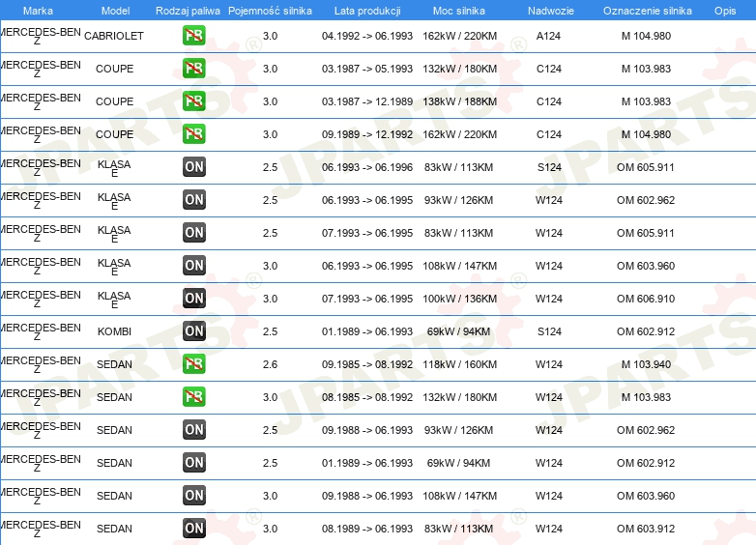This screenshot has width=756, height=545.
Task: Select 69kW / 94KM in the KOMBI row
Action: [x=458, y=331]
